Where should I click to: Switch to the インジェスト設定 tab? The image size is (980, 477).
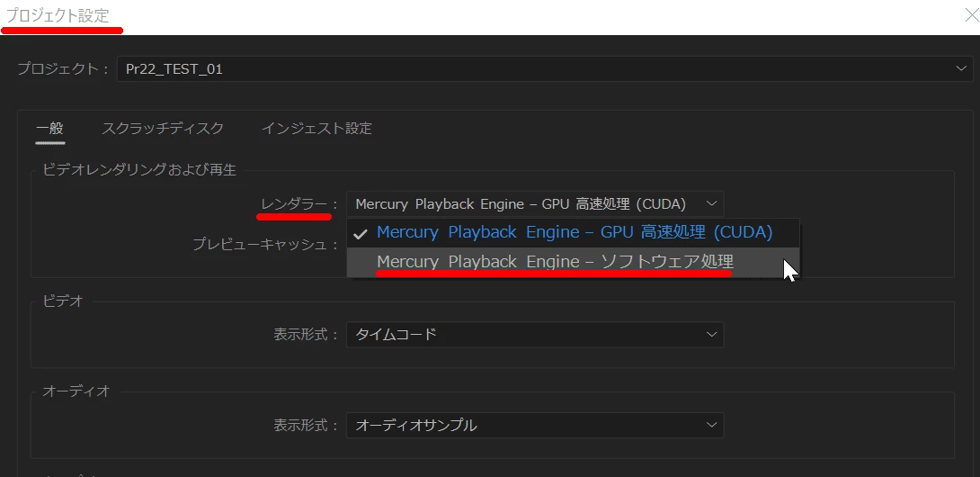click(x=316, y=129)
